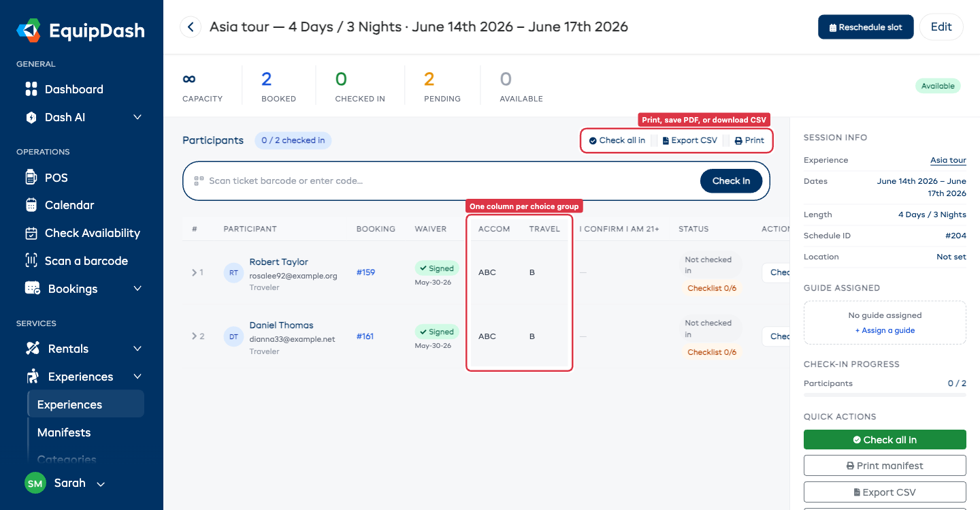Click the Print manifest button
The width and height of the screenshot is (980, 510).
(885, 466)
